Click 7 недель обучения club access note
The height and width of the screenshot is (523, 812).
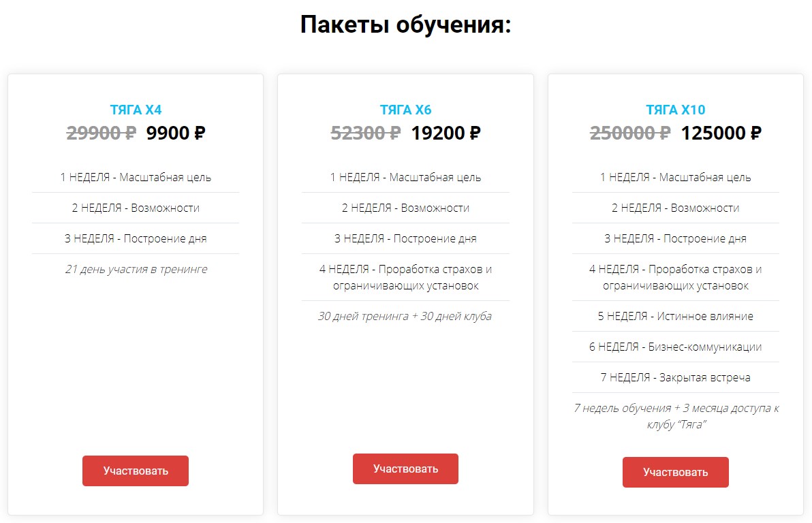(675, 416)
